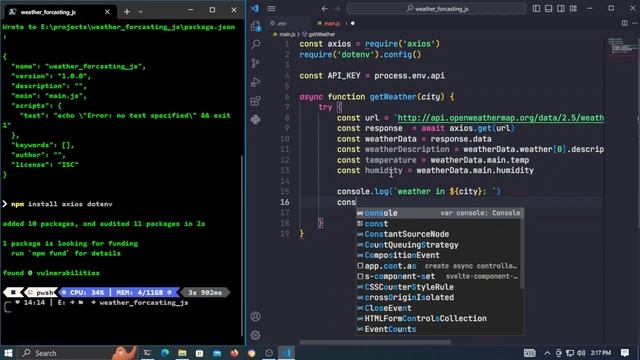
Task: Toggle the secondary side bar layout icon
Action: click(561, 9)
